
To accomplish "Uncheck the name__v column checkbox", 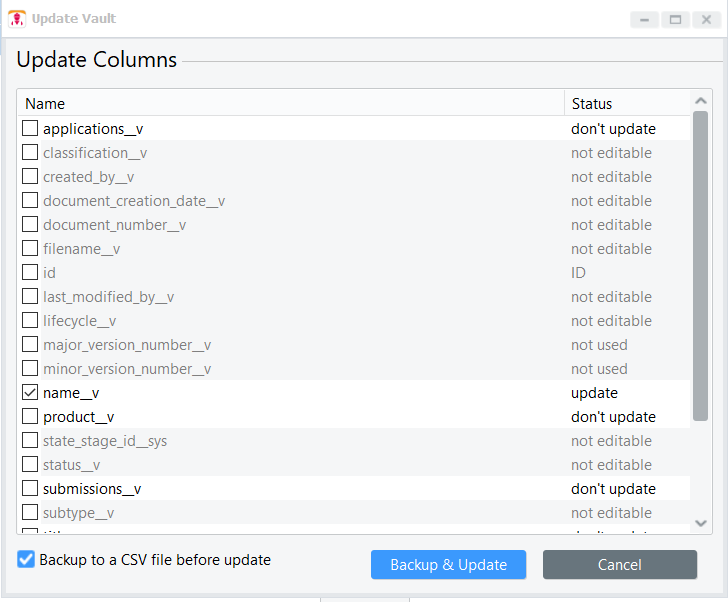I will (x=30, y=393).
